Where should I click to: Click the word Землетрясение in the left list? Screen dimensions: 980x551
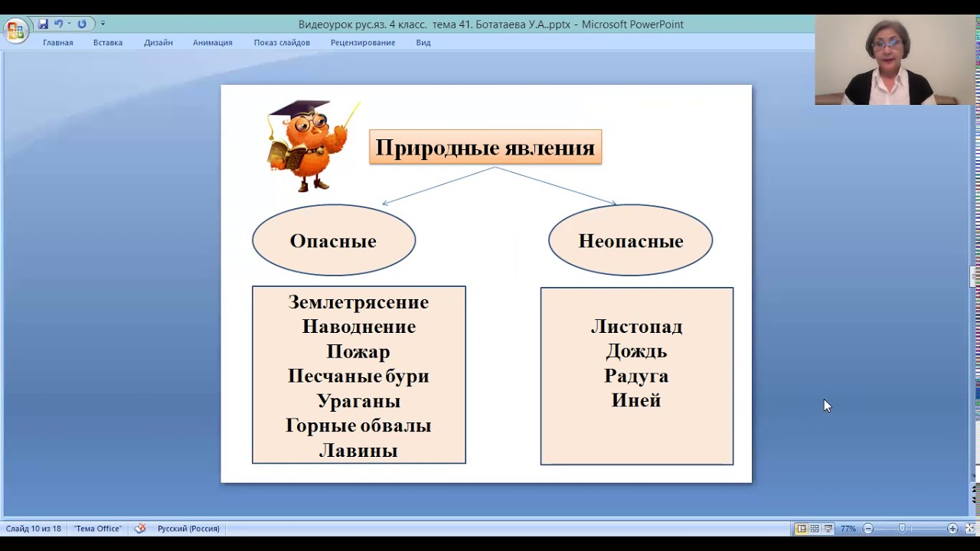coord(358,302)
